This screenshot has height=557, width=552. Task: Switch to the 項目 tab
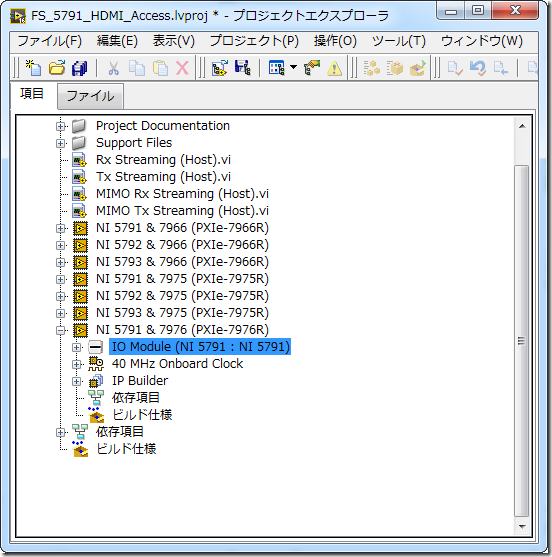click(32, 94)
